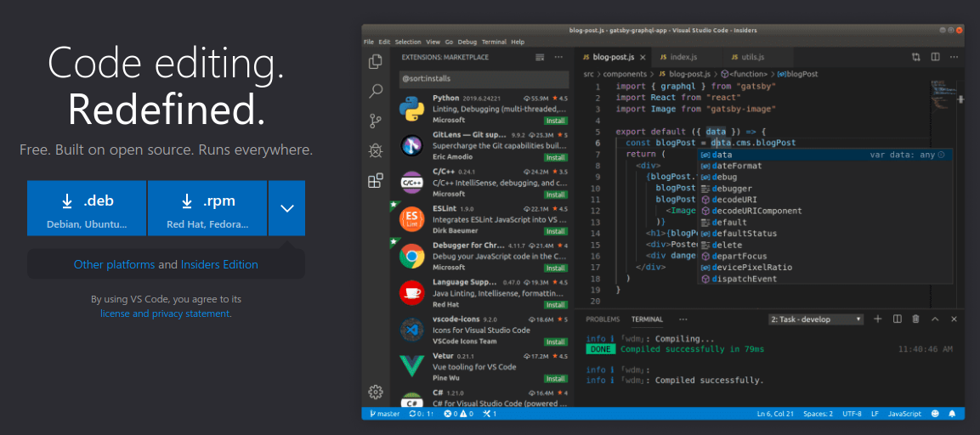The width and height of the screenshot is (980, 435).
Task: Open the Search icon in activity bar
Action: point(376,91)
